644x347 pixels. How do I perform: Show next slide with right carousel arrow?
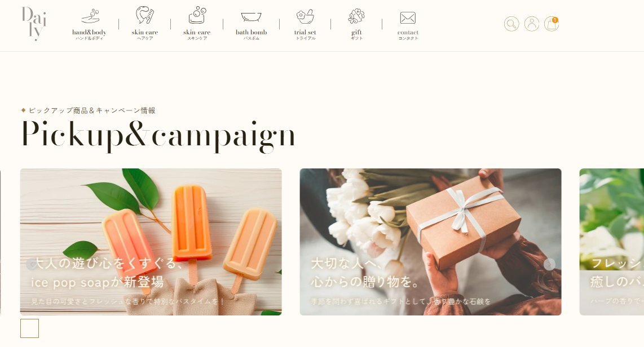(549, 264)
